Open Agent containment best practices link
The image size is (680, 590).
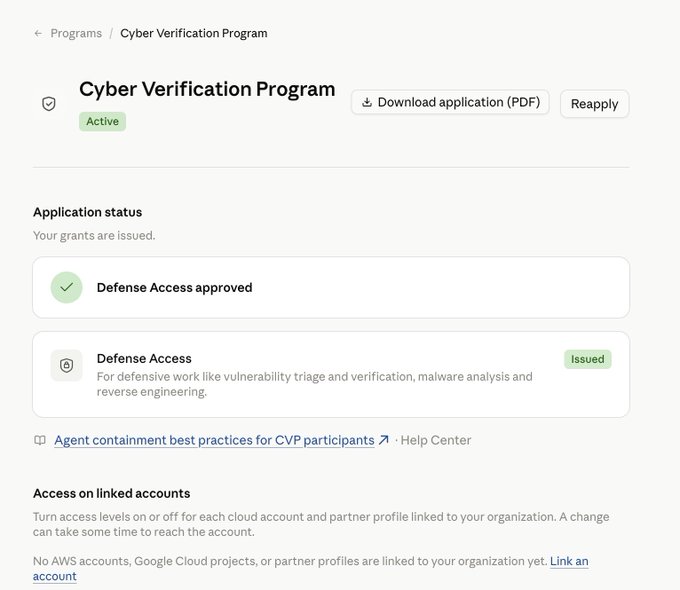pos(214,440)
